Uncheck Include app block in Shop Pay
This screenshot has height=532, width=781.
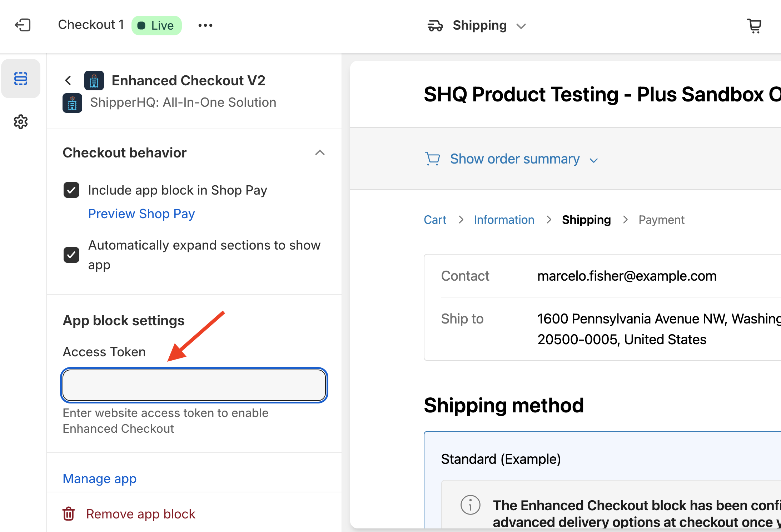pyautogui.click(x=71, y=190)
